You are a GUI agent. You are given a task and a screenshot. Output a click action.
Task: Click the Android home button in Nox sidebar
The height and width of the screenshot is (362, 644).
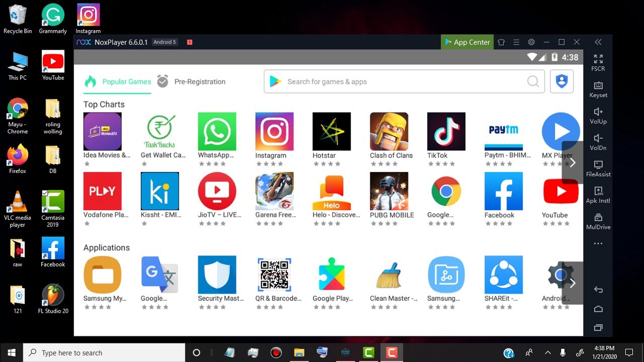pos(598,309)
